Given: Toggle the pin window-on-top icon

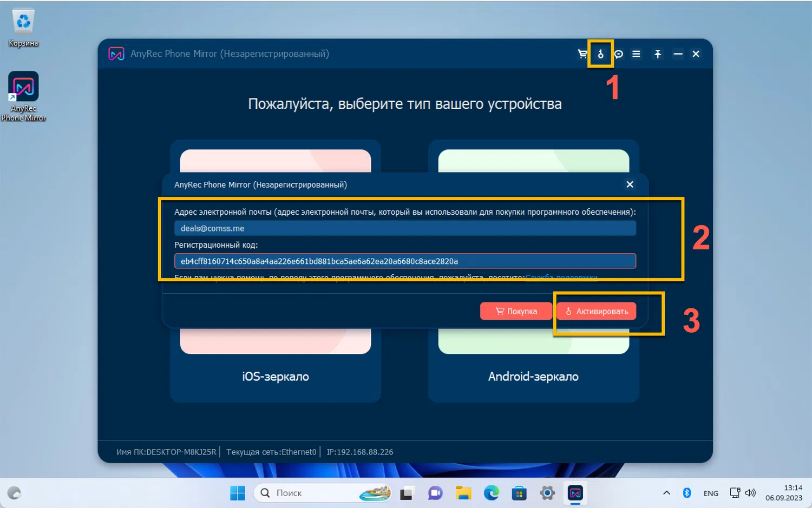Looking at the screenshot, I should tap(657, 54).
